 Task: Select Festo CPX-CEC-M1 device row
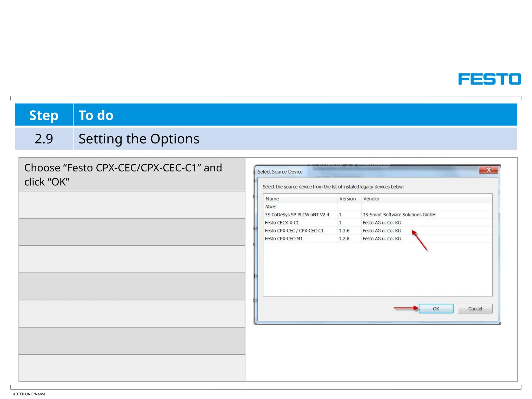(x=378, y=239)
